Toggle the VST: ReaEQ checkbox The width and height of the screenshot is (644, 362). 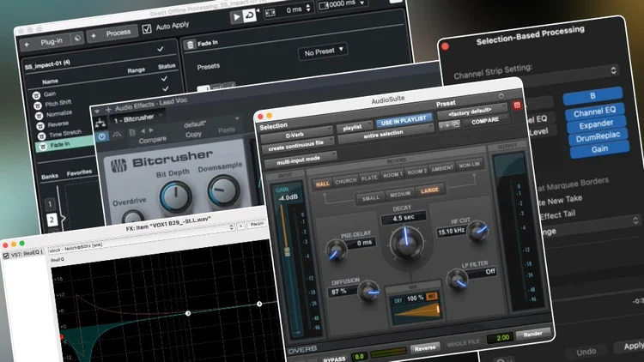tap(6, 256)
